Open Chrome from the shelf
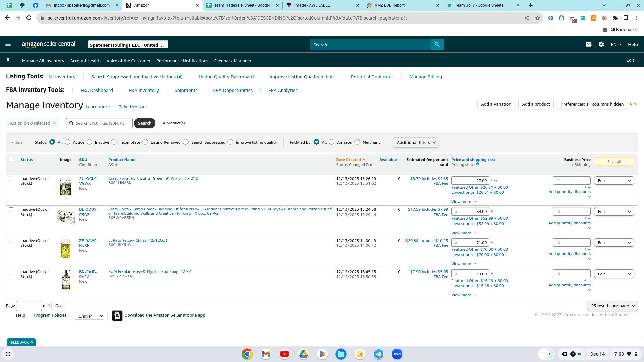The height and width of the screenshot is (362, 644). click(247, 354)
